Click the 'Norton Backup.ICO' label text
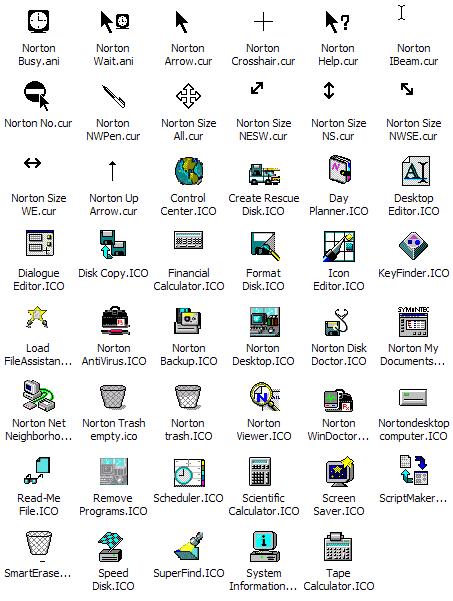453x601 pixels. (189, 354)
